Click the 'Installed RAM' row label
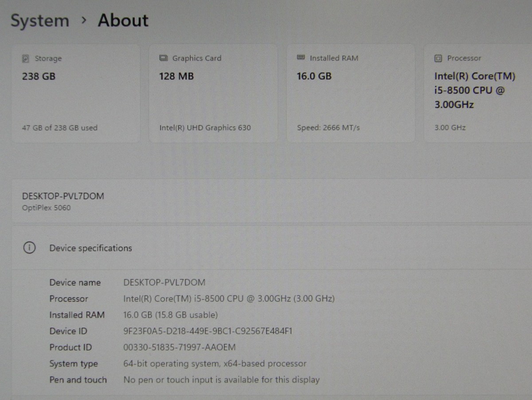This screenshot has width=532, height=400. [x=77, y=315]
